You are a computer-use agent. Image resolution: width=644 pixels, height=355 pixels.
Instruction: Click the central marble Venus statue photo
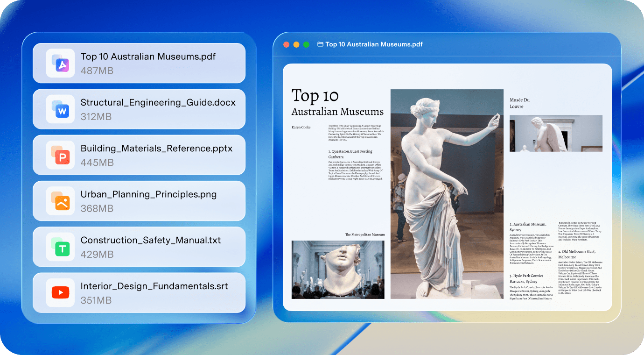[447, 194]
